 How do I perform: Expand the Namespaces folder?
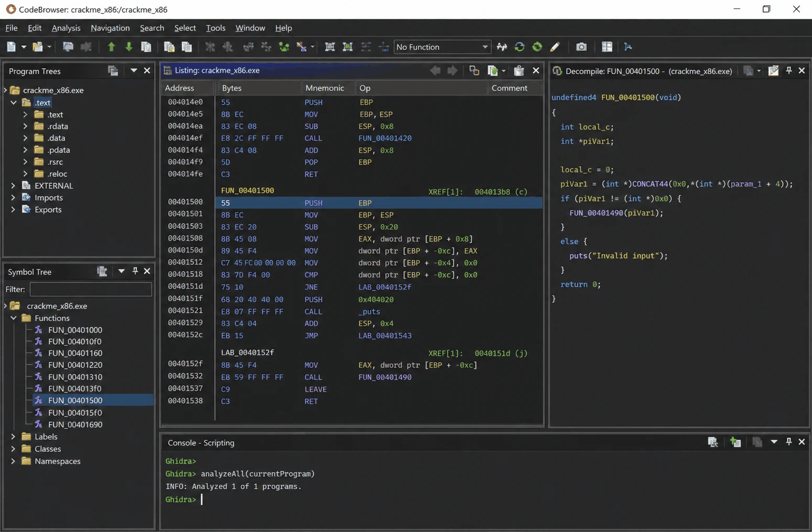click(14, 461)
